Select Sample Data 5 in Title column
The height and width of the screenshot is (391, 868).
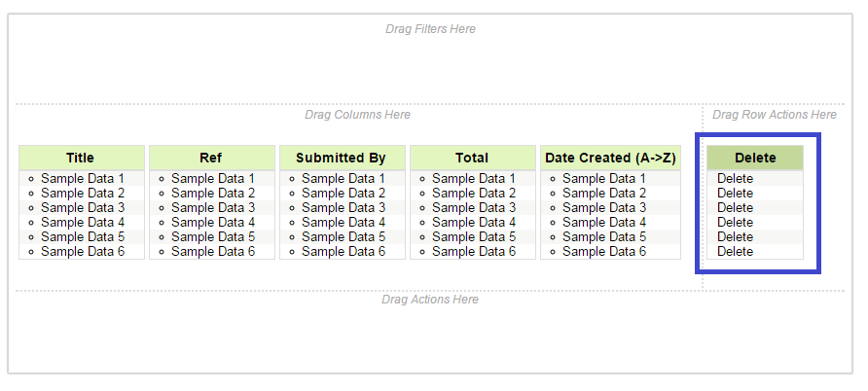(83, 237)
